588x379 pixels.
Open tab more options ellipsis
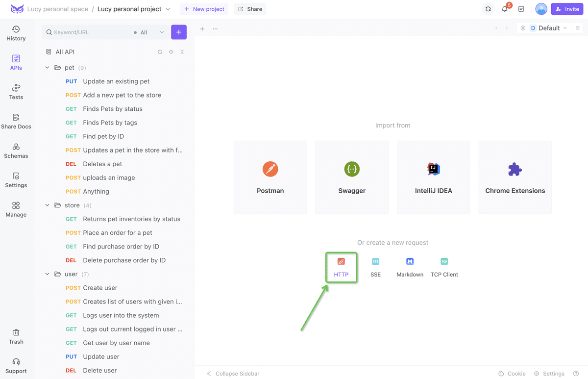(215, 29)
